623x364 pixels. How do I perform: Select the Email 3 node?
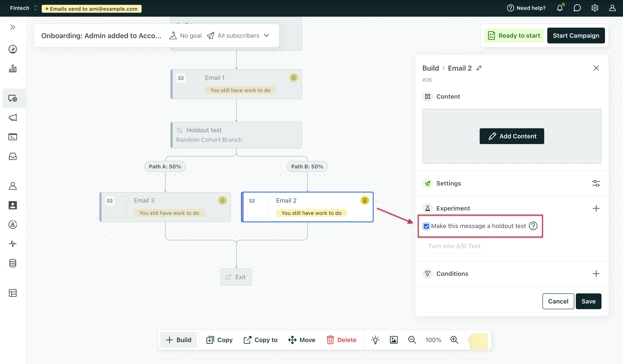pyautogui.click(x=165, y=207)
